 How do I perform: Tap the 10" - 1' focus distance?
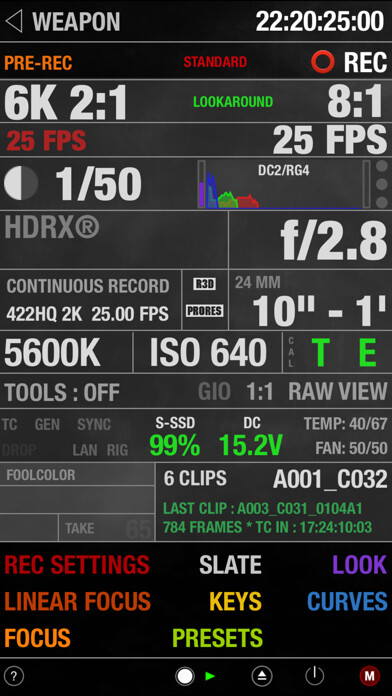tap(320, 310)
